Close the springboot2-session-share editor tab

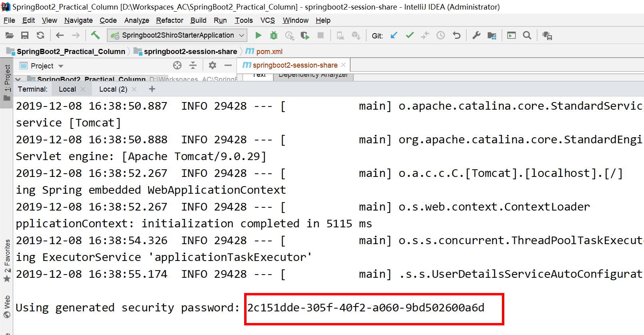[344, 65]
